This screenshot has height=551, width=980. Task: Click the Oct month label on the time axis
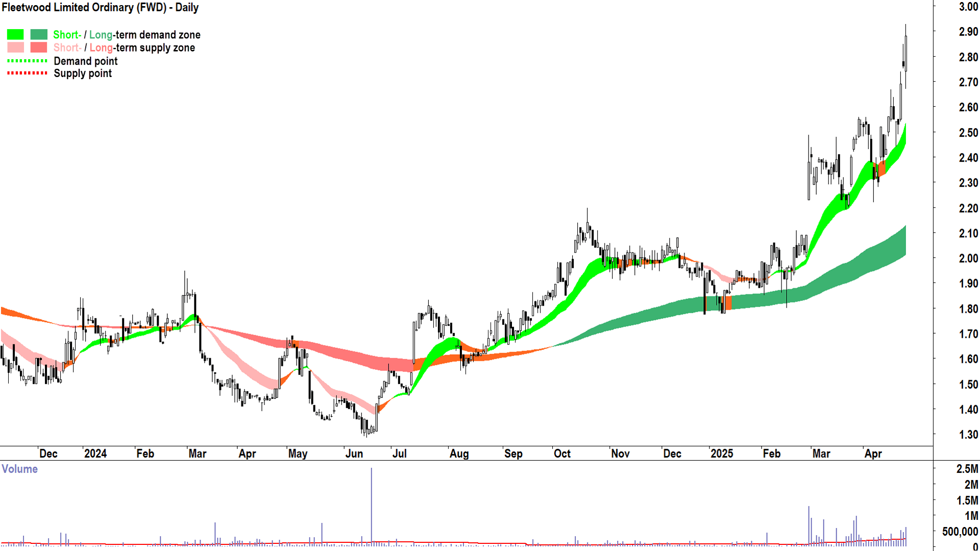point(562,454)
